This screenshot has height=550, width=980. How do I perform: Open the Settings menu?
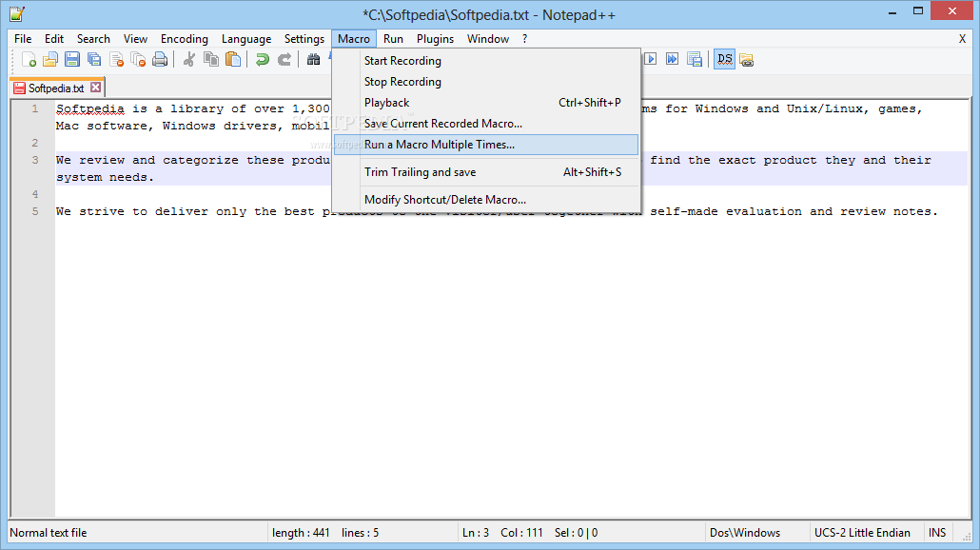tap(304, 39)
